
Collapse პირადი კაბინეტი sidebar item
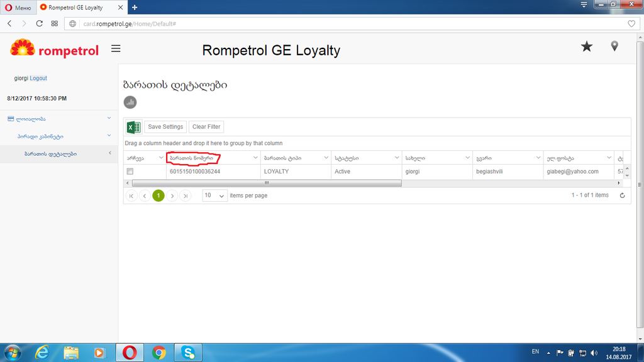coord(109,136)
